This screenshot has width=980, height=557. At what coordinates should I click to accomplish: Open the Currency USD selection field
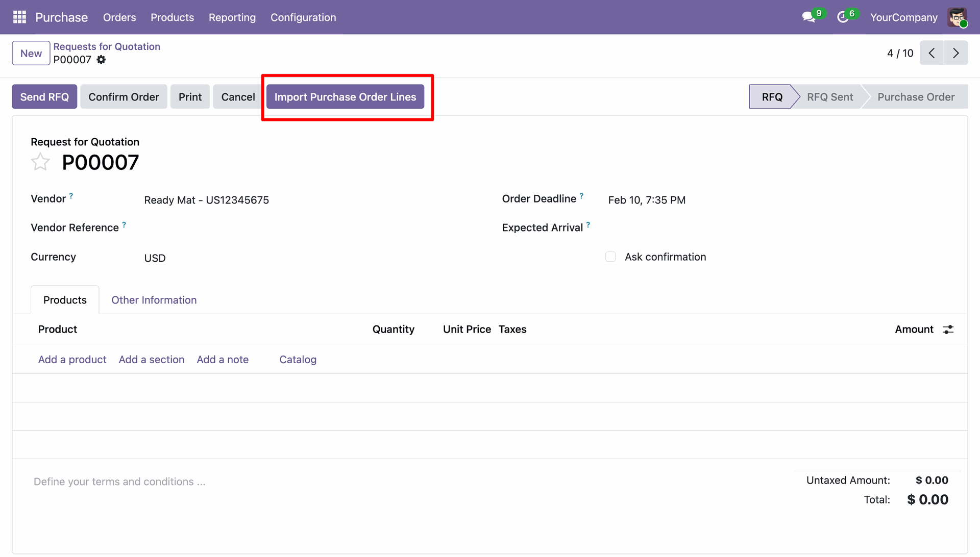[x=155, y=258]
